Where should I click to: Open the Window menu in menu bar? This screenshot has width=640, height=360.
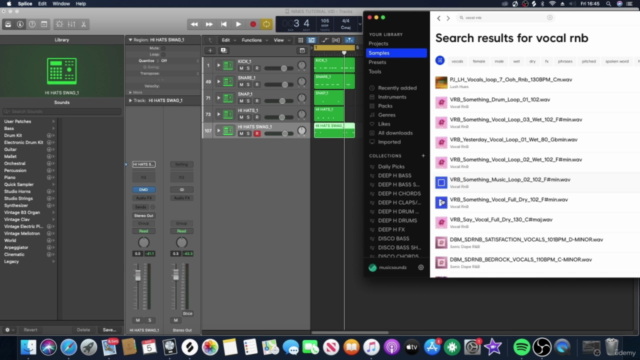(61, 4)
